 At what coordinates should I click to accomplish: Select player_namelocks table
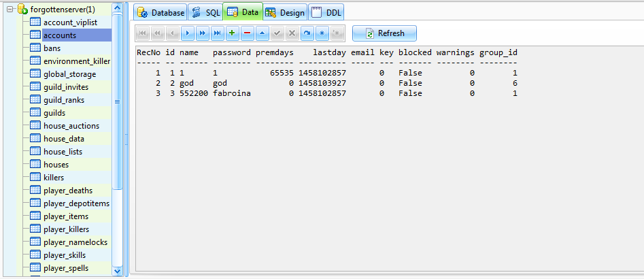click(75, 242)
